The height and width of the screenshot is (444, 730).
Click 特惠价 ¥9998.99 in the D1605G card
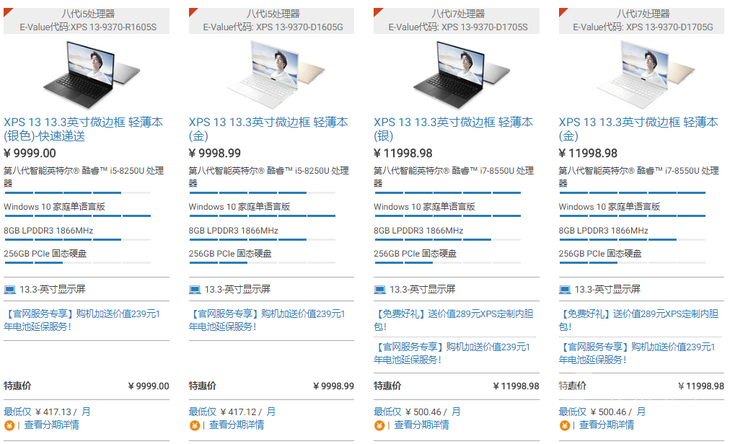coord(271,386)
